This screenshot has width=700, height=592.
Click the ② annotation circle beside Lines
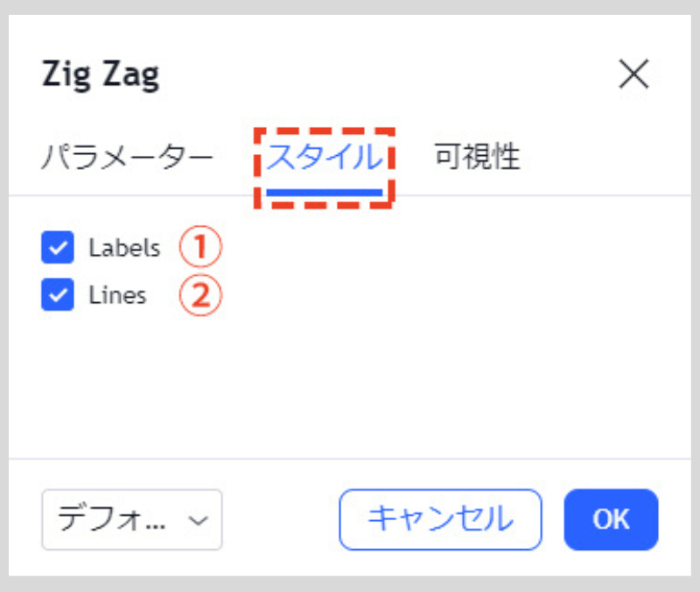coord(199,295)
